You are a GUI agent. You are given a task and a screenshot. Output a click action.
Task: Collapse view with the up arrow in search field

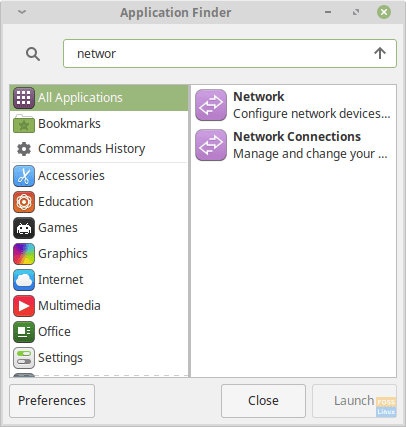coord(380,53)
